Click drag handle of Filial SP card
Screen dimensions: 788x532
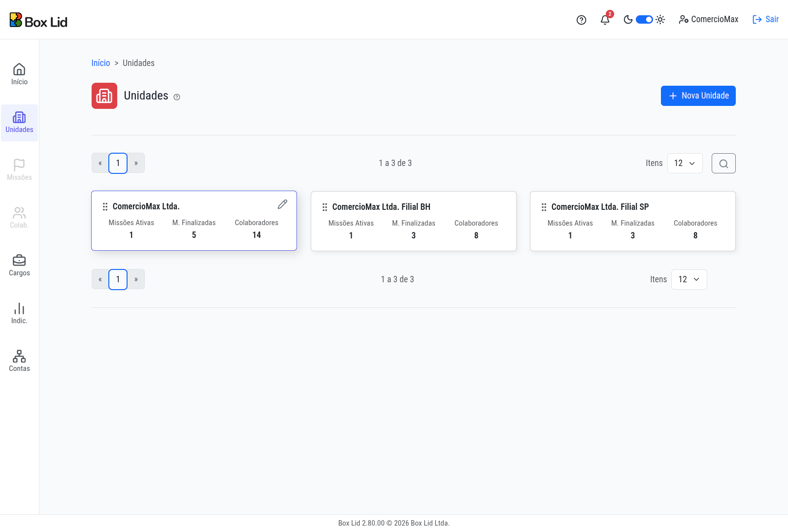(x=544, y=207)
